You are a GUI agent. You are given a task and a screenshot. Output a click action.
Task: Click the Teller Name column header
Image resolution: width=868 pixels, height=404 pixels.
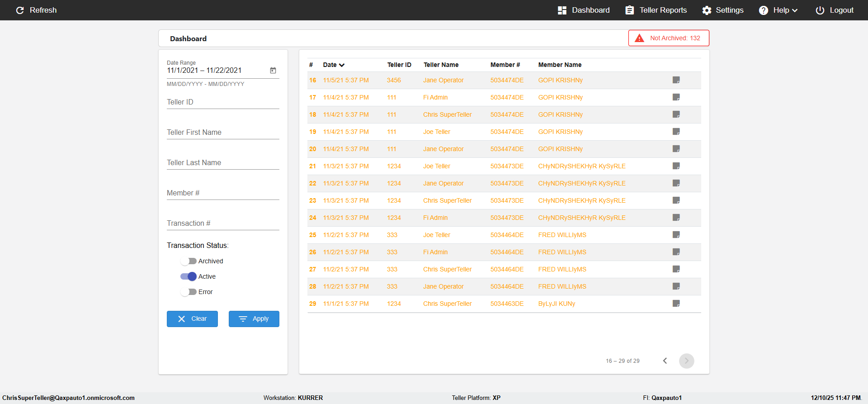pyautogui.click(x=441, y=65)
